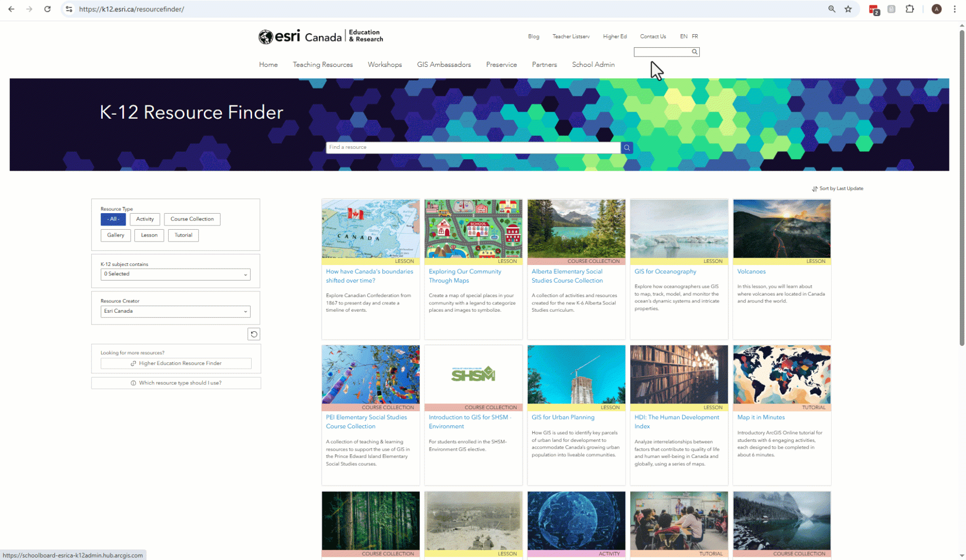Click the browser back arrow
The image size is (966, 560).
click(11, 9)
